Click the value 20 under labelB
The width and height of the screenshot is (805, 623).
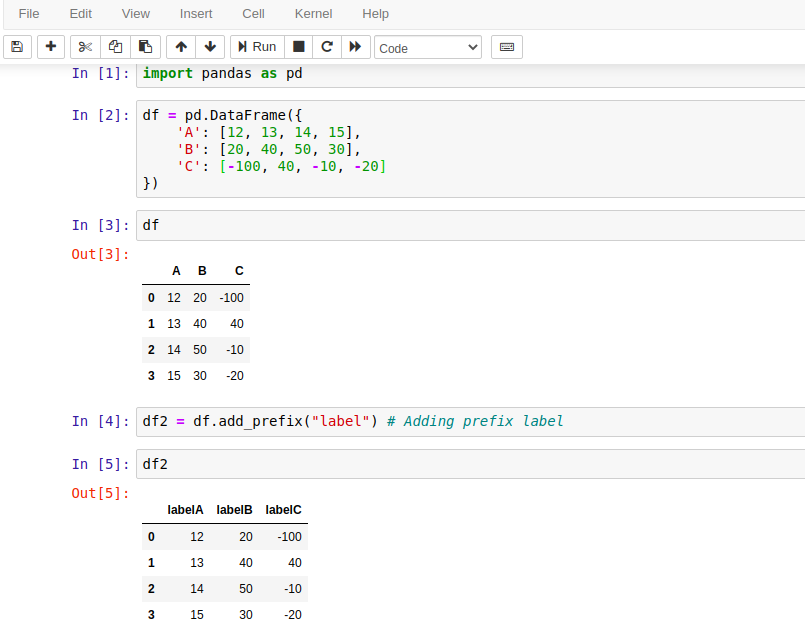[x=246, y=537]
